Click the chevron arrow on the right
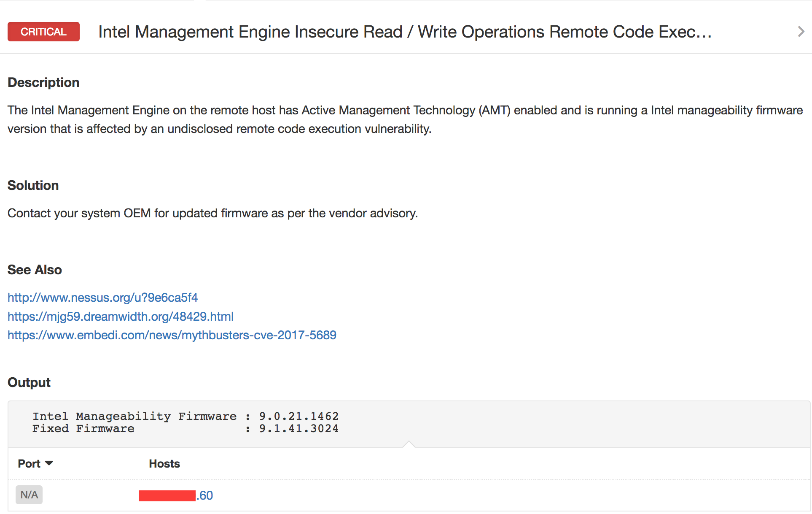Screen dimensions: 812x514 coord(800,31)
